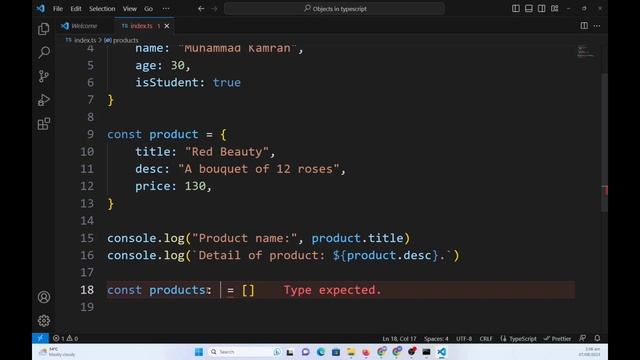Image resolution: width=640 pixels, height=360 pixels.
Task: Open errors and warnings in status bar
Action: point(65,338)
